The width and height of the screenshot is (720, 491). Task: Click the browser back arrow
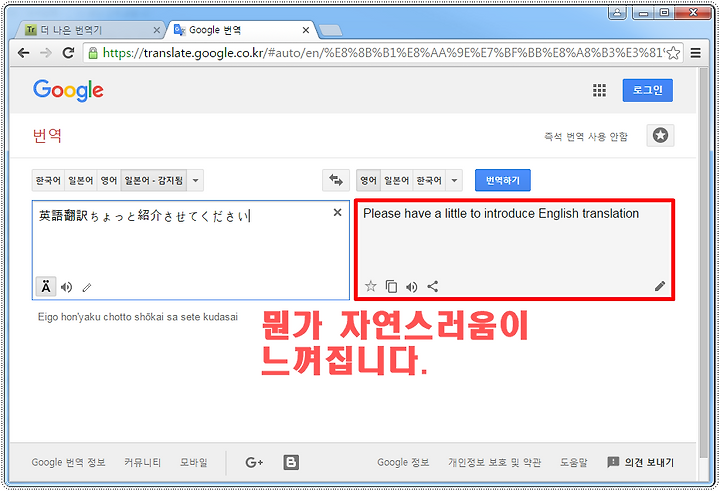pyautogui.click(x=23, y=53)
